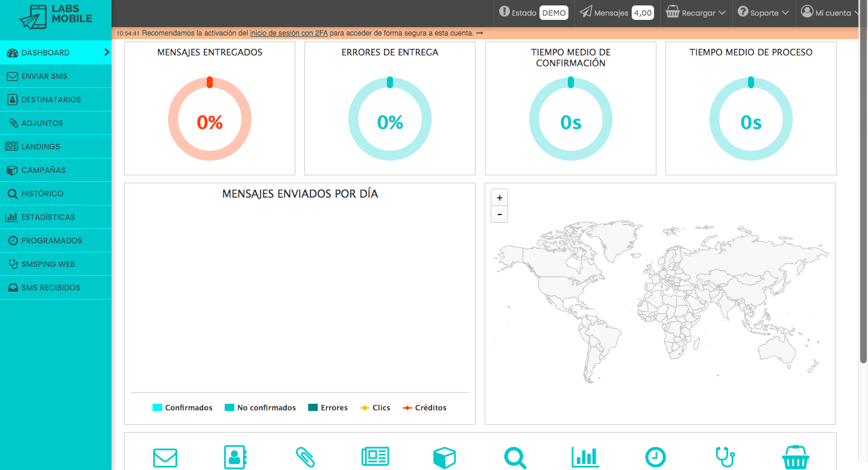Click the newspaper icon beside Landings
Image resolution: width=868 pixels, height=470 pixels.
tap(11, 146)
